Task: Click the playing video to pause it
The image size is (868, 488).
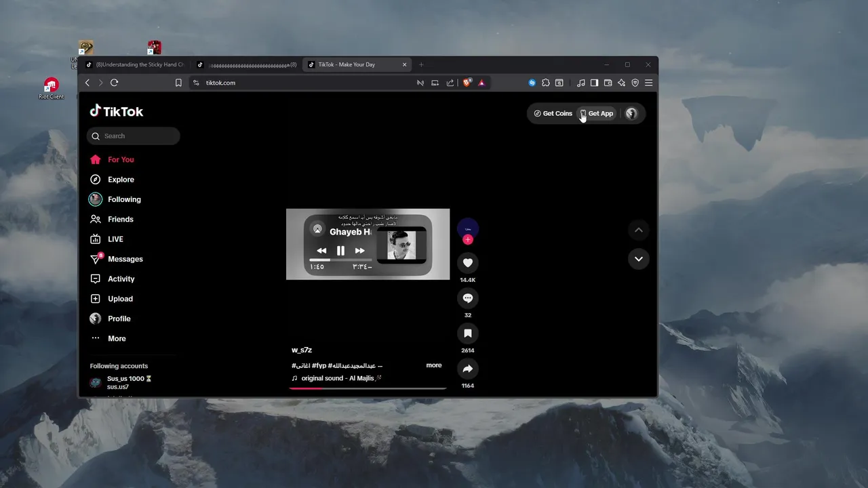Action: [x=368, y=244]
